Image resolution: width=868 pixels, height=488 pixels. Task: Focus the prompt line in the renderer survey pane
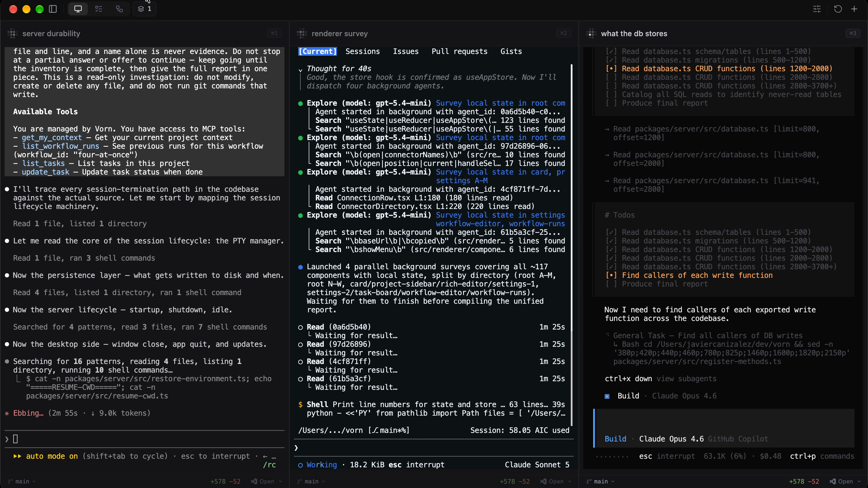pos(434,448)
